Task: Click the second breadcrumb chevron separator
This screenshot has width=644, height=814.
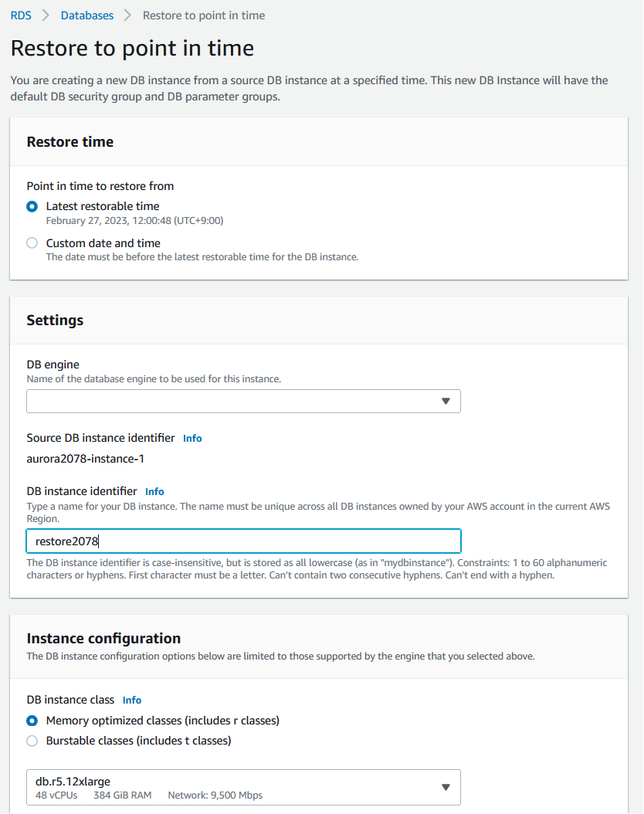Action: pos(128,15)
